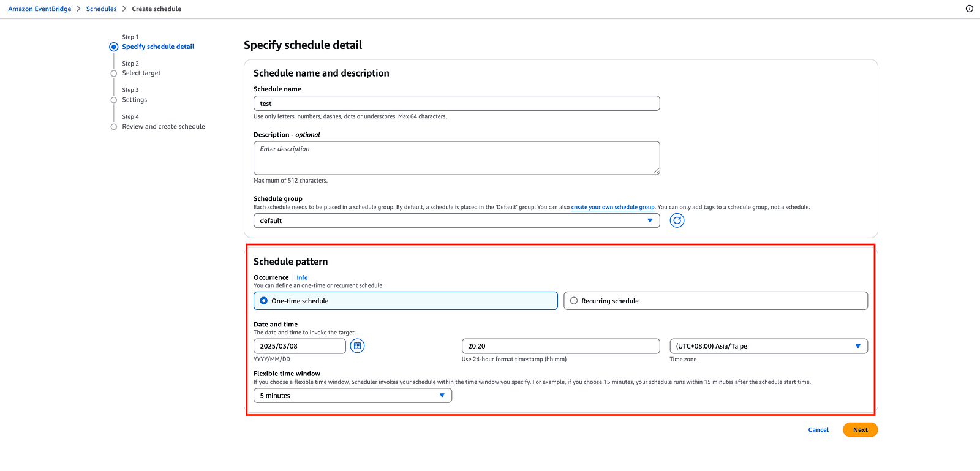Focus the Description text area
980x471 pixels.
456,158
